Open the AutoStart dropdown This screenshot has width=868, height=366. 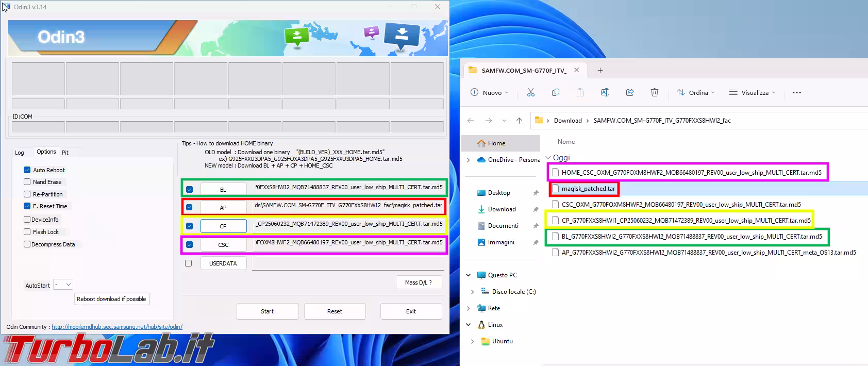pyautogui.click(x=63, y=285)
